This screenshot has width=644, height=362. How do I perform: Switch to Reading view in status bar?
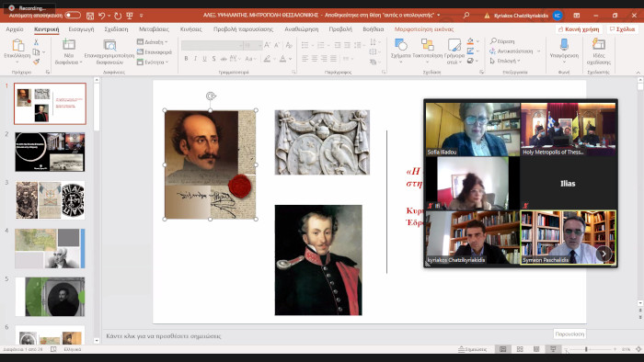(x=536, y=349)
